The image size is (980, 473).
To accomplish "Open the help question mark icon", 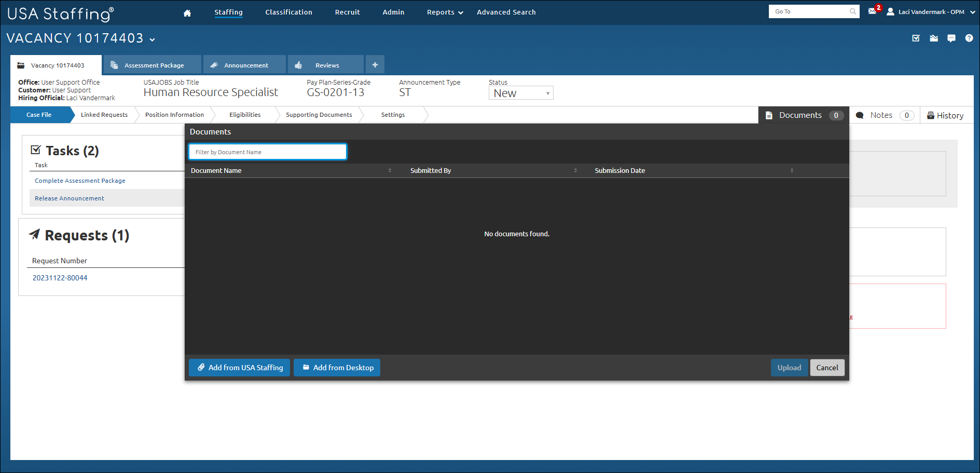I will 969,38.
